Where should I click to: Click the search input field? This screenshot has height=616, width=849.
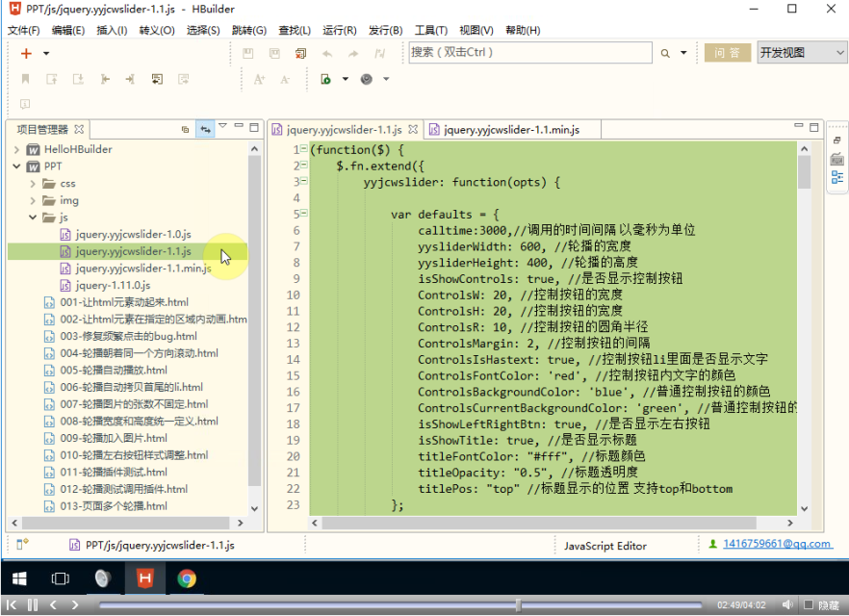529,53
